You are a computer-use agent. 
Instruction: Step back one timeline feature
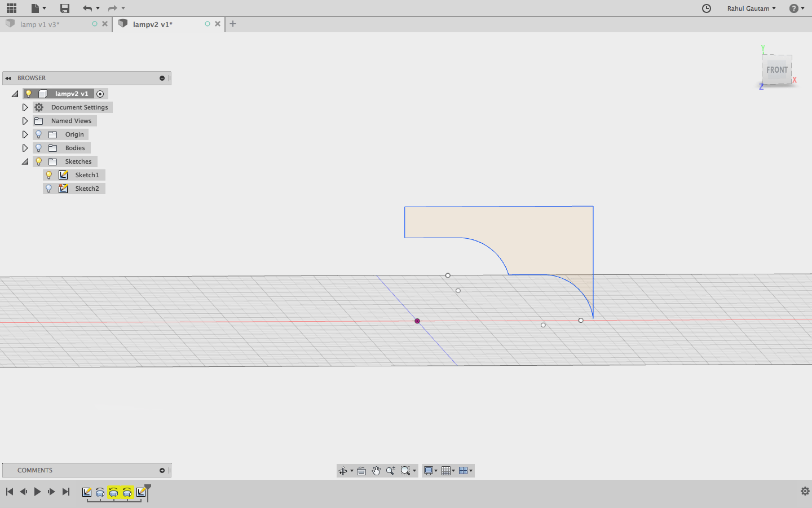click(24, 492)
